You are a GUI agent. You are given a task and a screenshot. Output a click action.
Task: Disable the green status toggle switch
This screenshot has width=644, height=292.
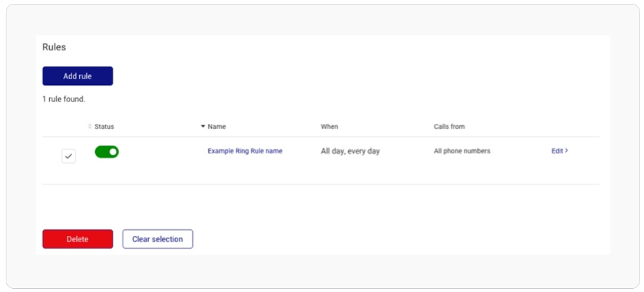coord(107,152)
